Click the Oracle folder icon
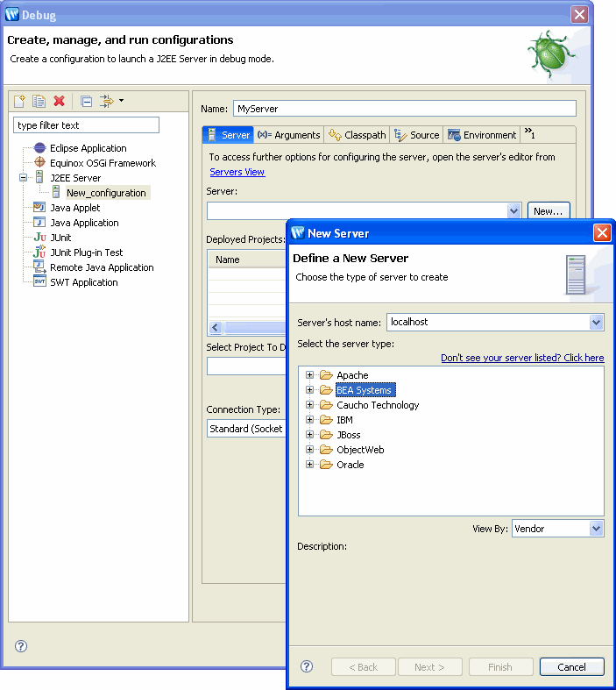The height and width of the screenshot is (690, 616). (x=326, y=465)
